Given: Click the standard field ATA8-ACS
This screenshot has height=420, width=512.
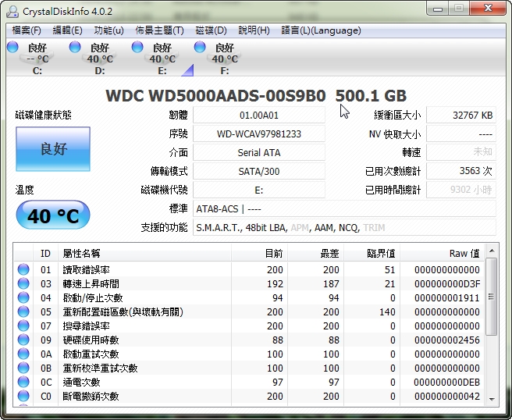Looking at the screenshot, I should point(344,208).
